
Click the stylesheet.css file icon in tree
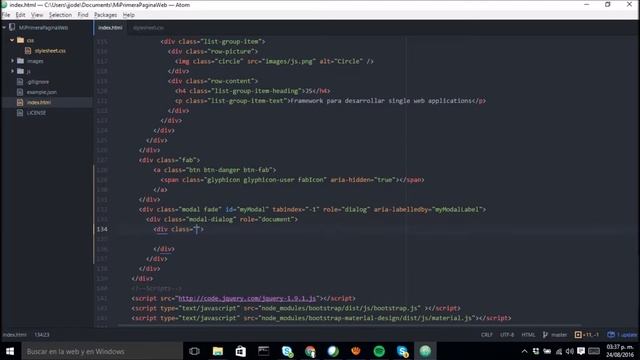click(28, 51)
